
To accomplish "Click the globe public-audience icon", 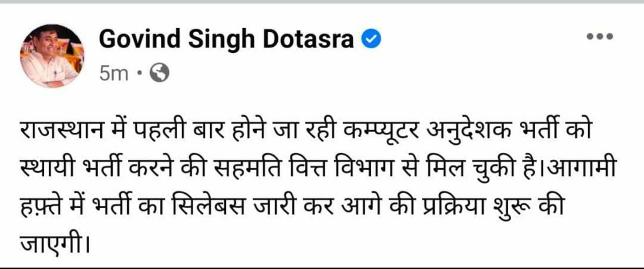I will tap(160, 74).
